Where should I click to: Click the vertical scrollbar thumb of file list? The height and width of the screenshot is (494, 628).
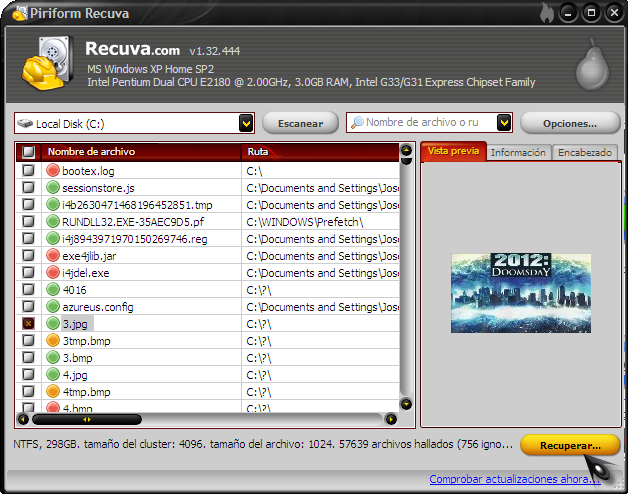pos(406,161)
